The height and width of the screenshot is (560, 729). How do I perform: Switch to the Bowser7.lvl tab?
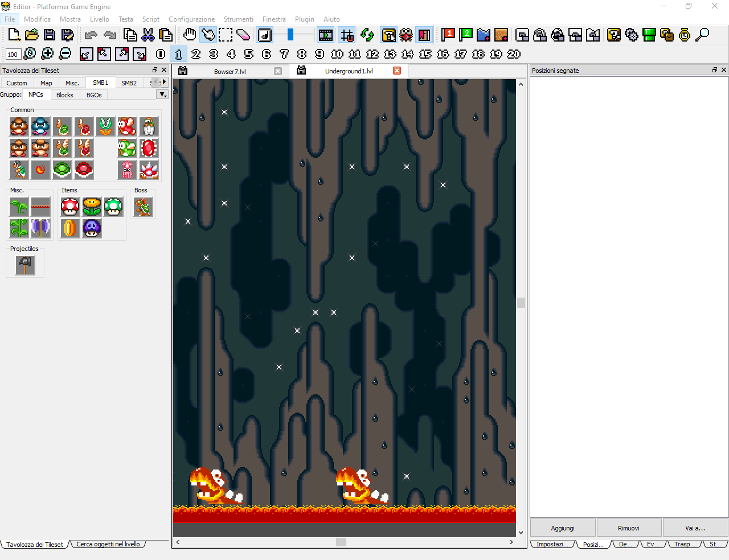click(230, 71)
